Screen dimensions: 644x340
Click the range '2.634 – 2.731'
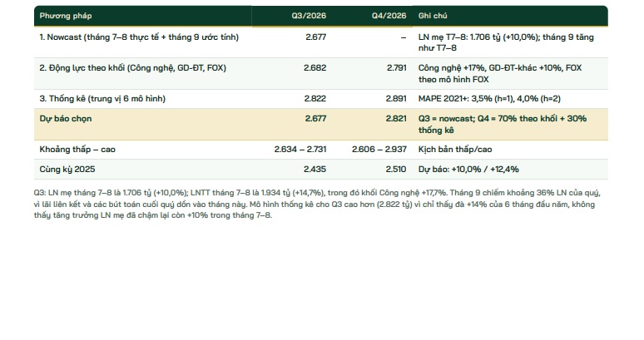[300, 150]
